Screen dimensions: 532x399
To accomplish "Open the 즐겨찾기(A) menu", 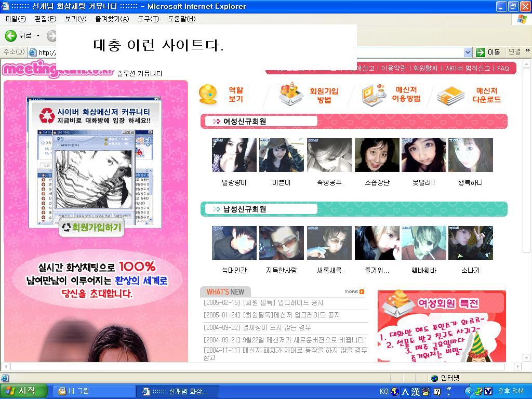I will tap(112, 19).
